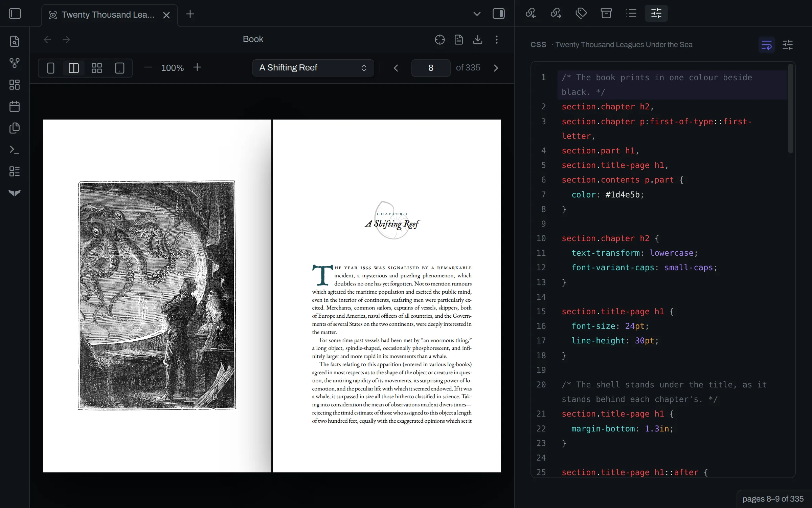Open the outline list panel icon
The height and width of the screenshot is (508, 812).
631,14
